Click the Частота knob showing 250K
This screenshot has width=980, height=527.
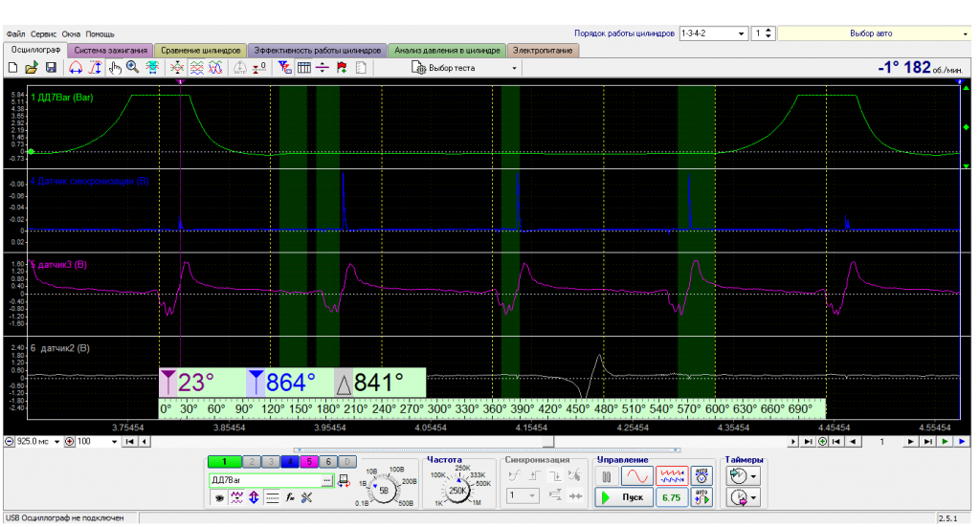point(458,490)
